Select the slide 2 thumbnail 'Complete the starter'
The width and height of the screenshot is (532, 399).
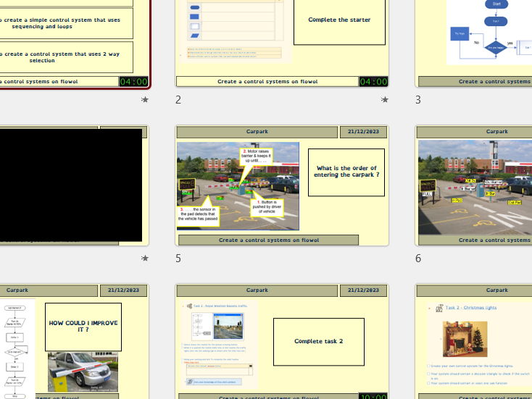[x=282, y=43]
